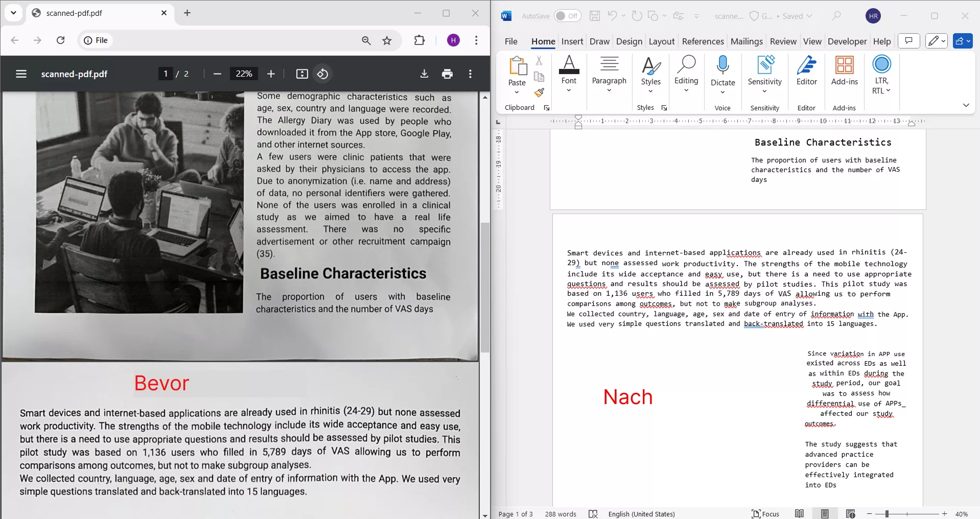
Task: Switch to the Layout tab
Action: coord(661,41)
